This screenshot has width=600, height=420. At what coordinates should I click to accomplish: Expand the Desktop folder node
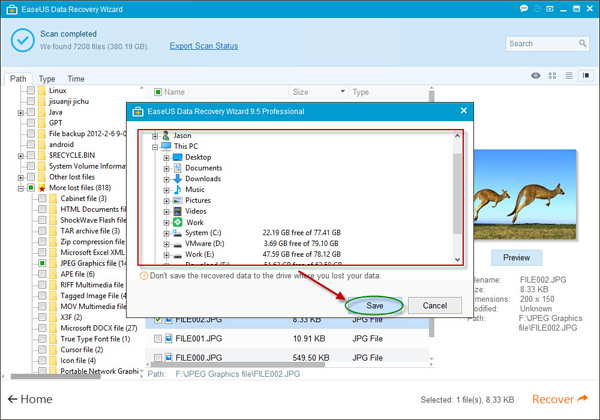pyautogui.click(x=166, y=158)
